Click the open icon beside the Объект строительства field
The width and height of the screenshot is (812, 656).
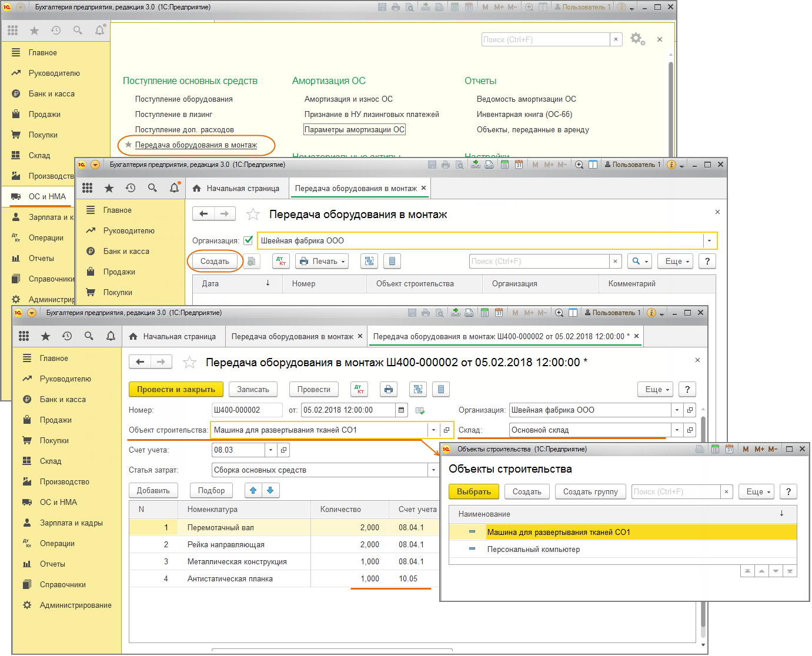[446, 430]
